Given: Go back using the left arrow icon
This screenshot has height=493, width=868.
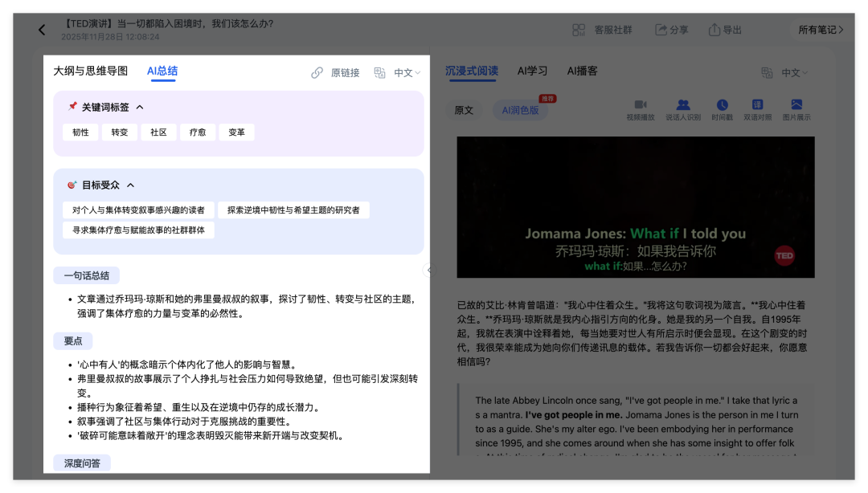Looking at the screenshot, I should click(x=42, y=30).
